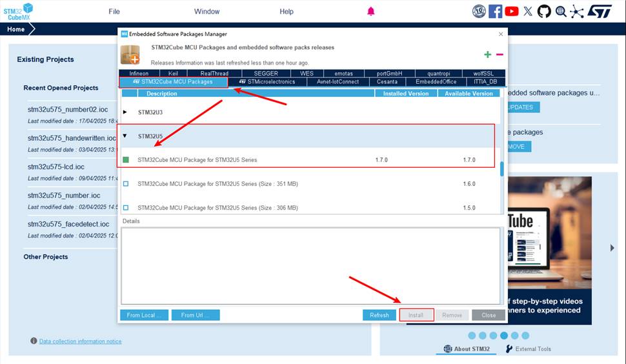Click the green plus icon in dialog
This screenshot has height=364, width=626.
click(487, 54)
